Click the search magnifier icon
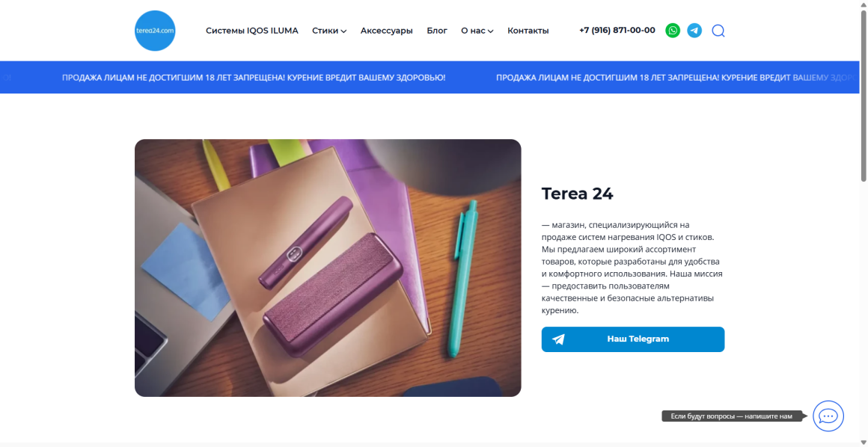Viewport: 868px width, 447px height. 718,31
